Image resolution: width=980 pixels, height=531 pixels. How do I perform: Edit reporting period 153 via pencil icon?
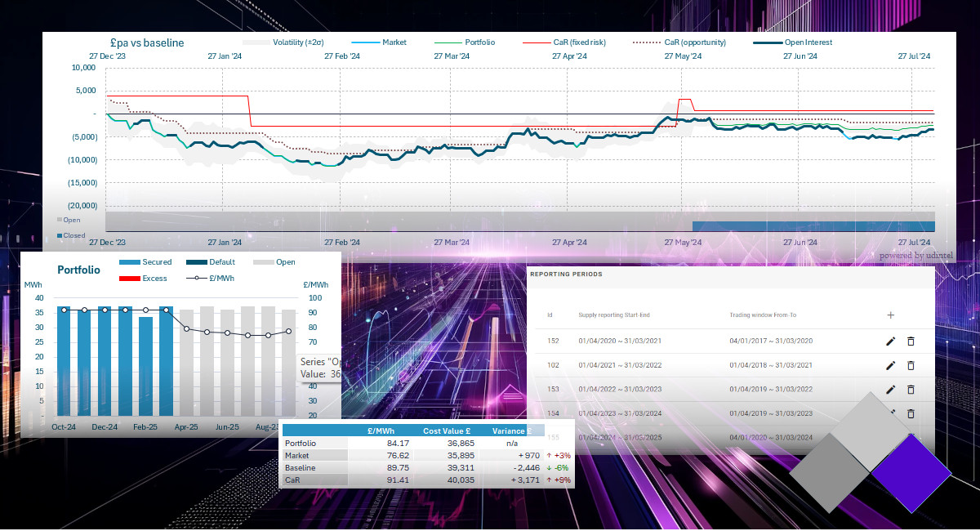[x=891, y=390]
